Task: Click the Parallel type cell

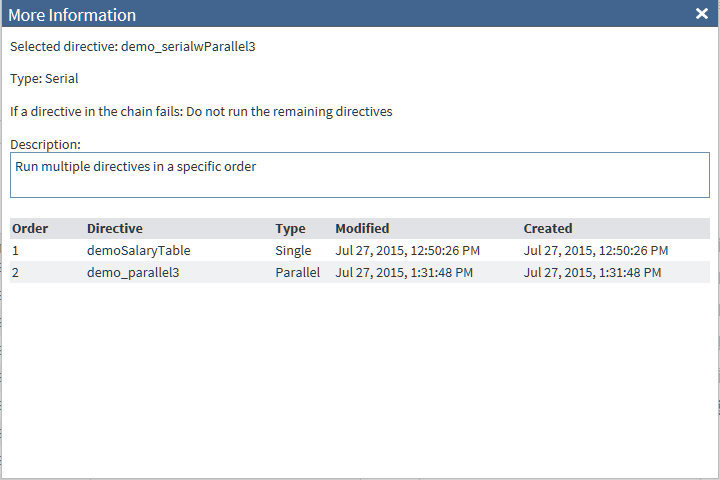Action: pos(297,272)
